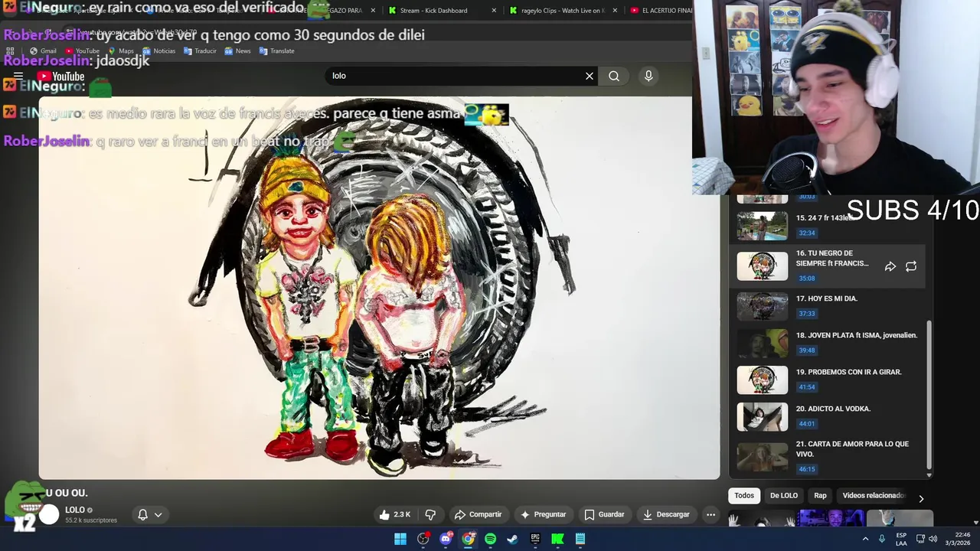Viewport: 980px width, 551px height.
Task: Open OBS Studio from the taskbar
Action: point(423,539)
